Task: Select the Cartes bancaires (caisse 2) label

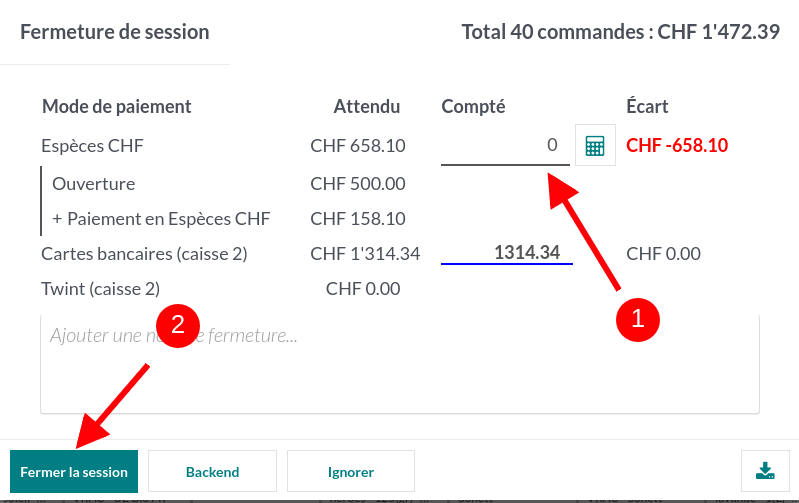Action: [x=144, y=254]
